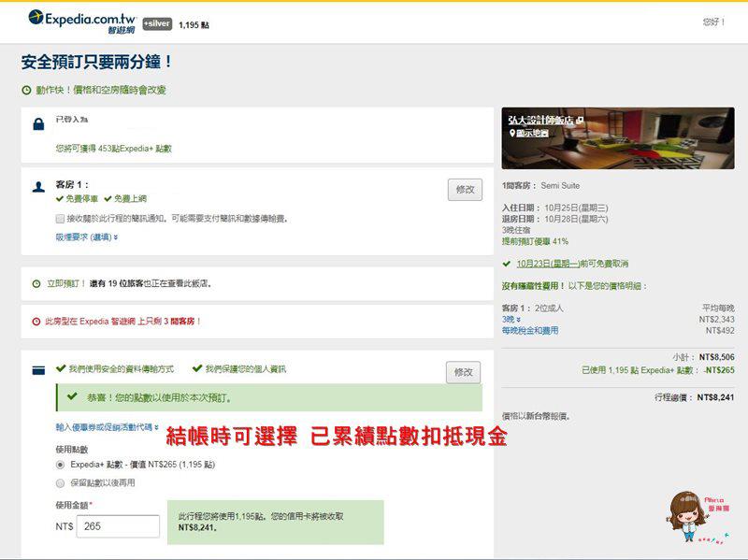Click the clock icon next to 立即預訂

tap(36, 284)
